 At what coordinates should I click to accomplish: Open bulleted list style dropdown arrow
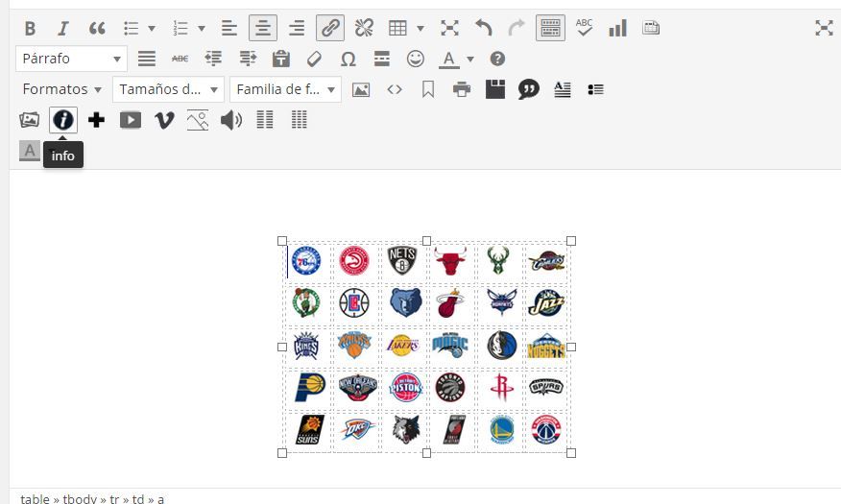(152, 29)
